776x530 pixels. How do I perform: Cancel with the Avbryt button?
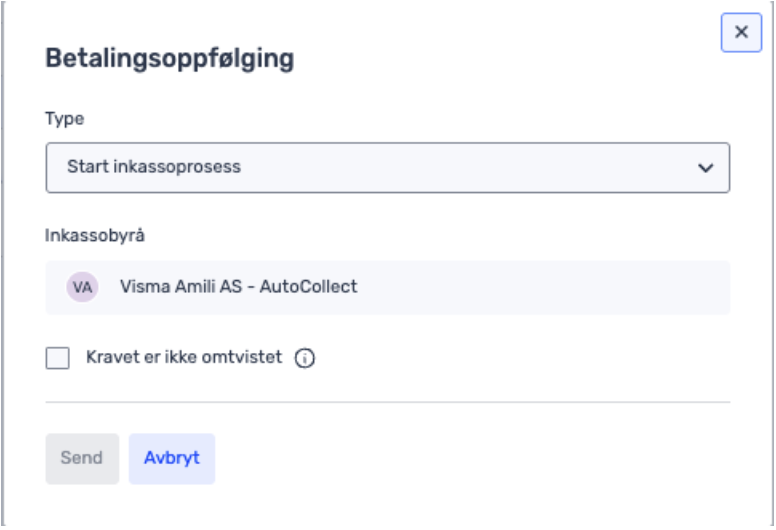point(171,458)
